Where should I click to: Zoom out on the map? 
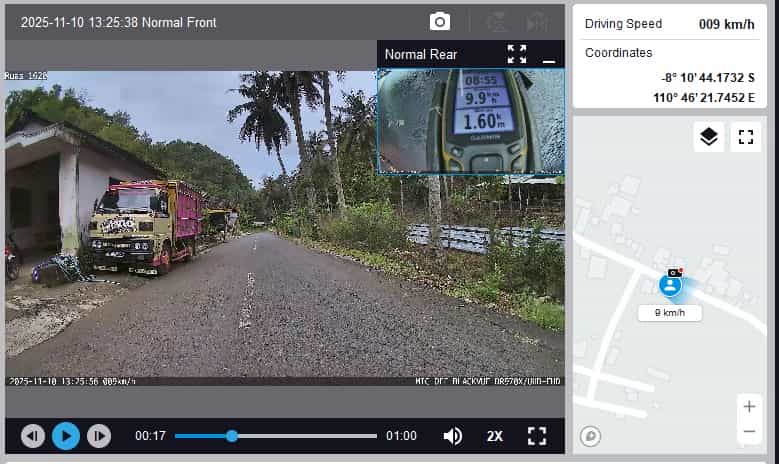(x=749, y=432)
